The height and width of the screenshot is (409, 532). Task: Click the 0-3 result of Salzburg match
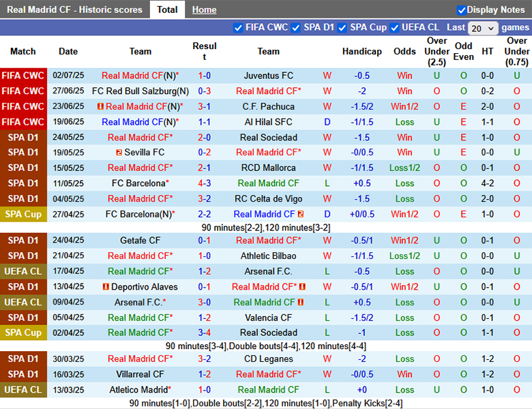pos(204,91)
